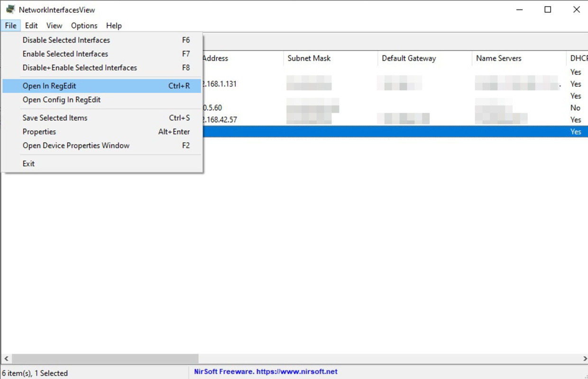
Task: Open the Edit menu
Action: coord(31,26)
